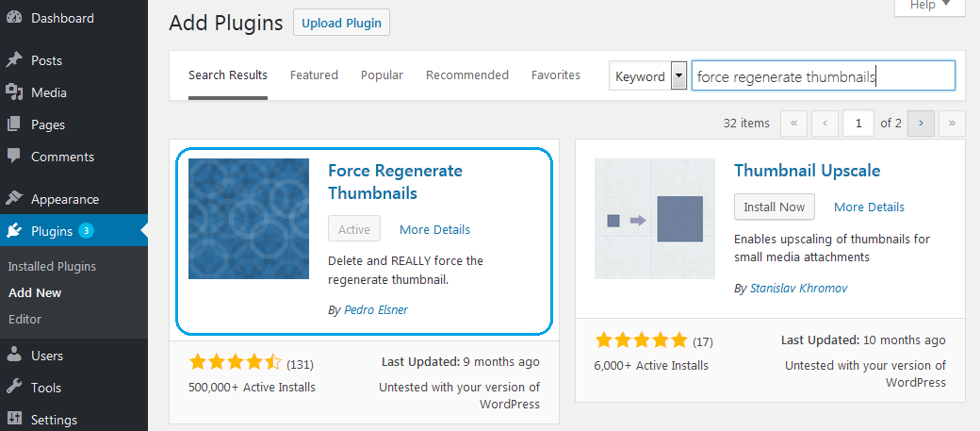Open author Pedro Elsner link
This screenshot has height=431, width=980.
(x=376, y=309)
